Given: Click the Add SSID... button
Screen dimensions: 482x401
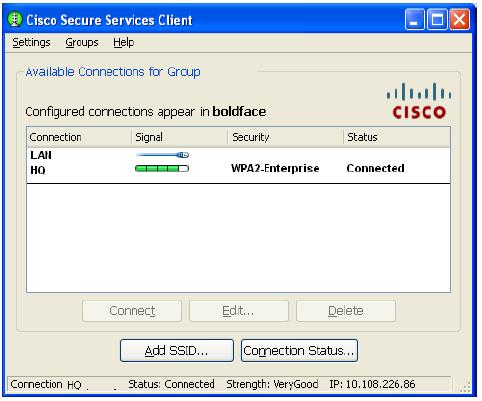Looking at the screenshot, I should (x=177, y=350).
